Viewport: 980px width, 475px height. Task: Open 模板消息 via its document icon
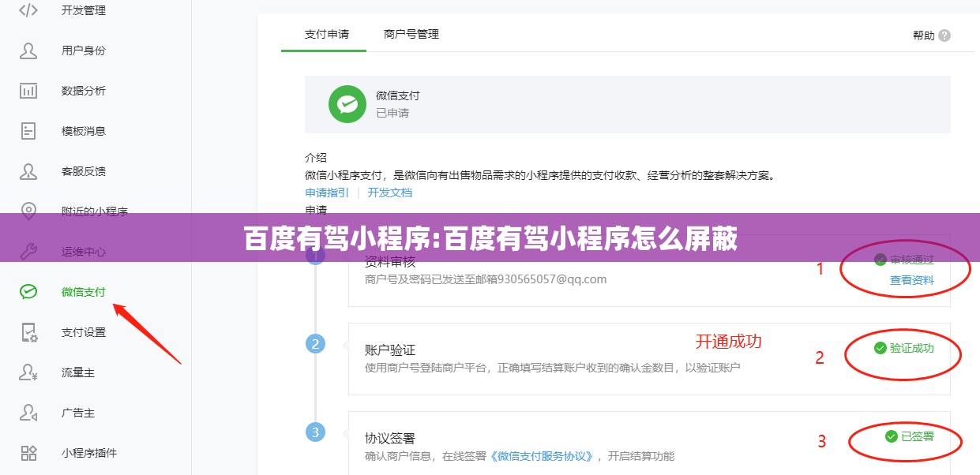(x=28, y=131)
